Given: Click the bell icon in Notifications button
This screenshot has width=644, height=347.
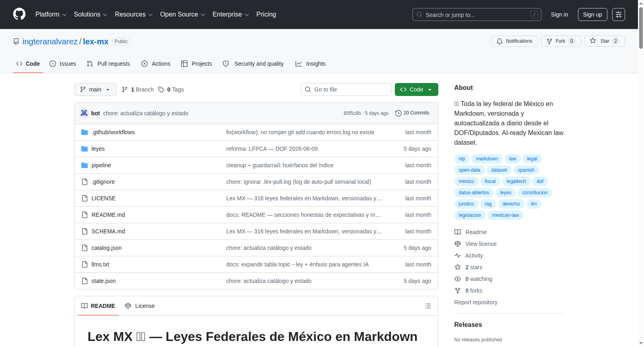Looking at the screenshot, I should click(500, 41).
